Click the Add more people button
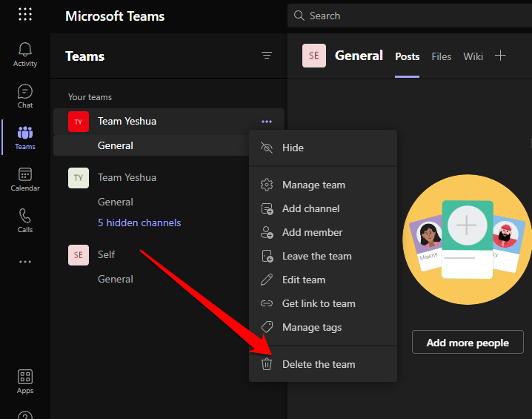532x419 pixels. pyautogui.click(x=468, y=343)
